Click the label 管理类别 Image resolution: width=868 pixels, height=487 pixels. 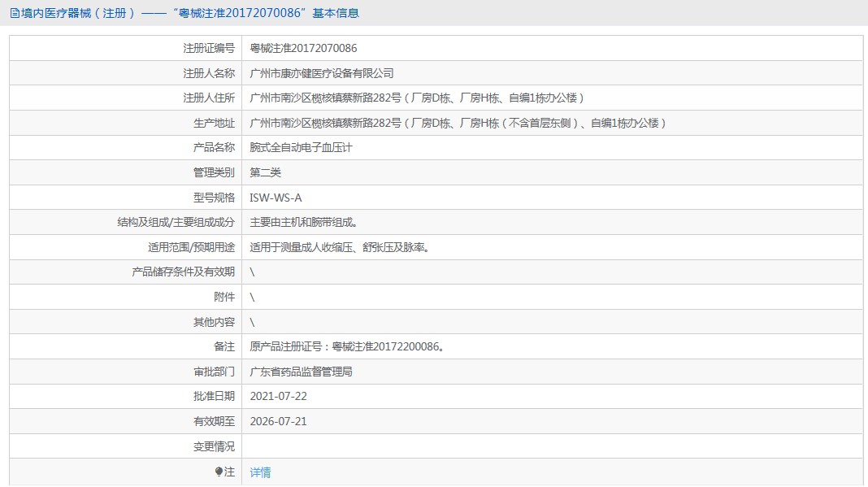pyautogui.click(x=214, y=172)
